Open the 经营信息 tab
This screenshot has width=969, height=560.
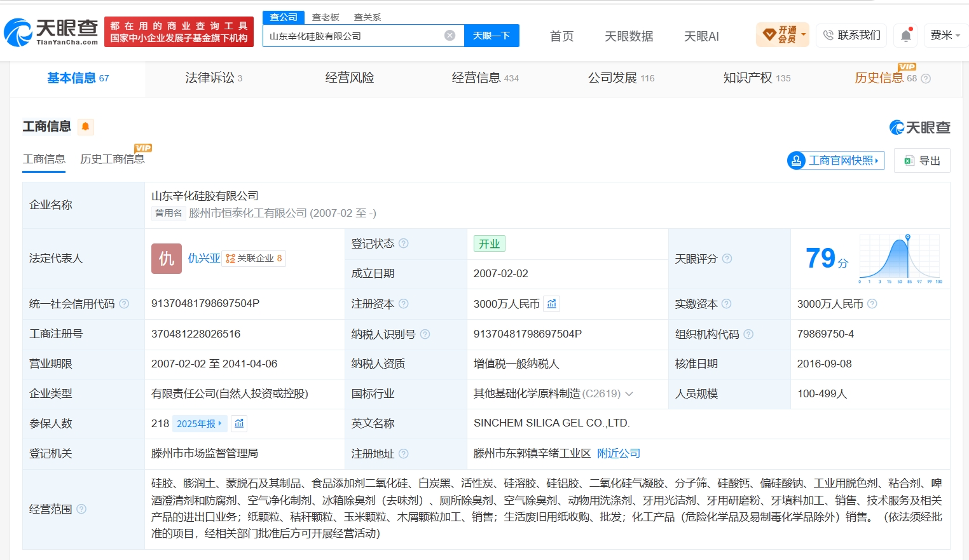(x=485, y=78)
